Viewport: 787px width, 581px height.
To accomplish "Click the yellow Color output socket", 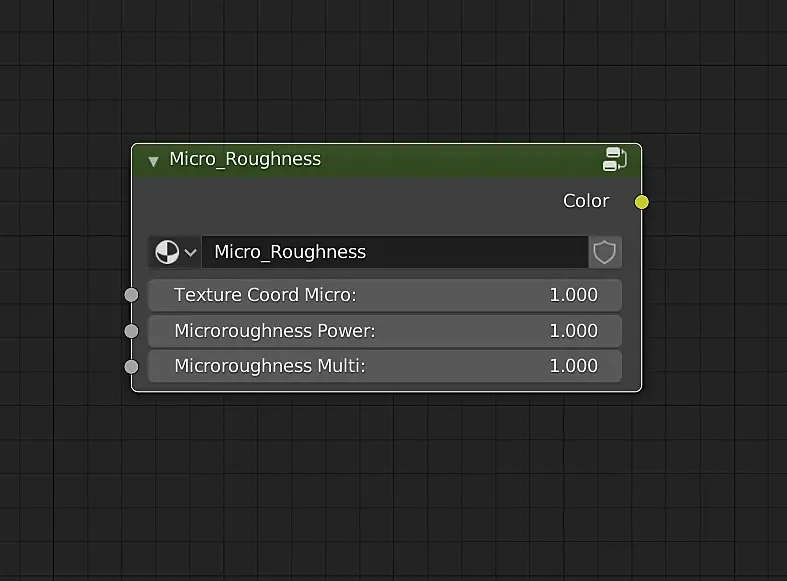I will click(642, 202).
